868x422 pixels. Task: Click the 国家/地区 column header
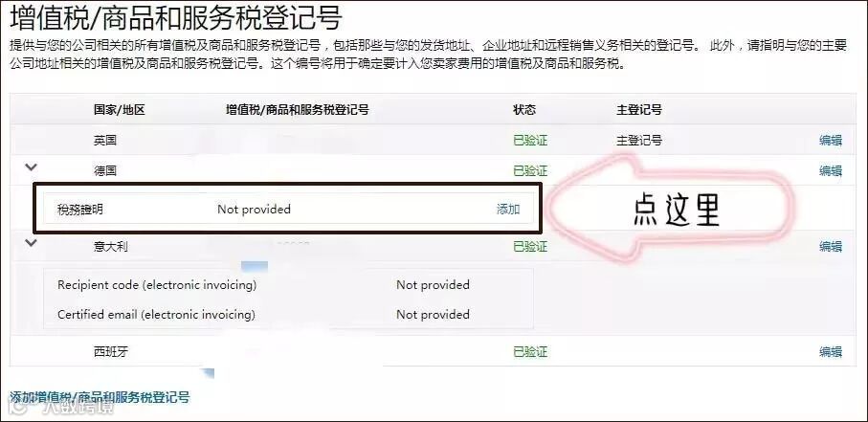pyautogui.click(x=119, y=110)
